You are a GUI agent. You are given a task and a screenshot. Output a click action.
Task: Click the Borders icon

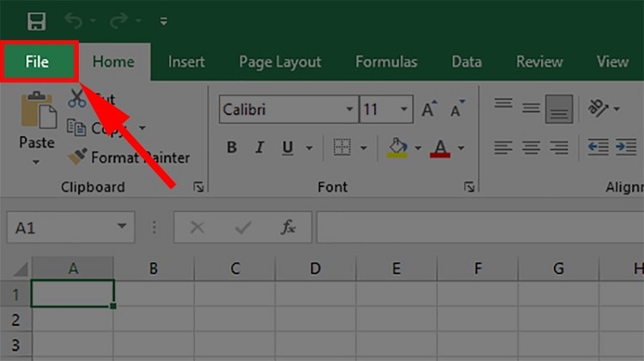click(x=342, y=147)
